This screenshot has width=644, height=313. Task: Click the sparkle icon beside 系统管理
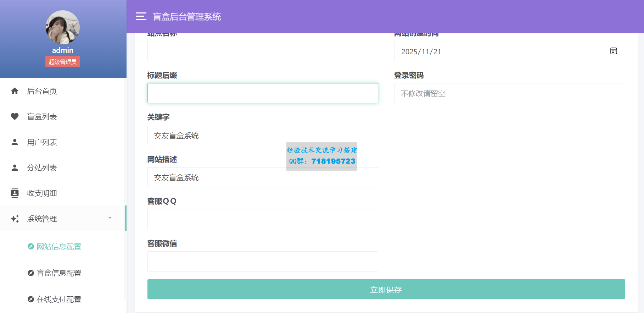[x=15, y=219]
